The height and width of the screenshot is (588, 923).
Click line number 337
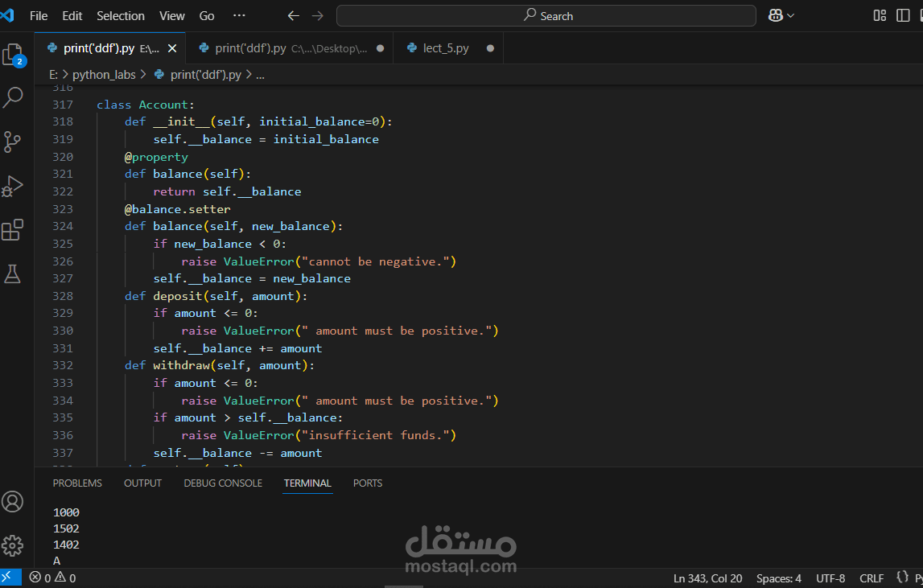click(x=63, y=453)
